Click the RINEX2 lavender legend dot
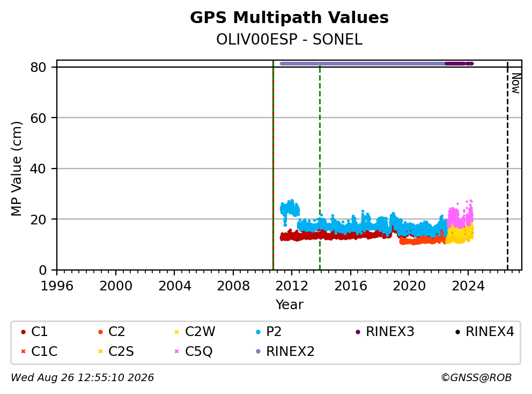 point(258,351)
